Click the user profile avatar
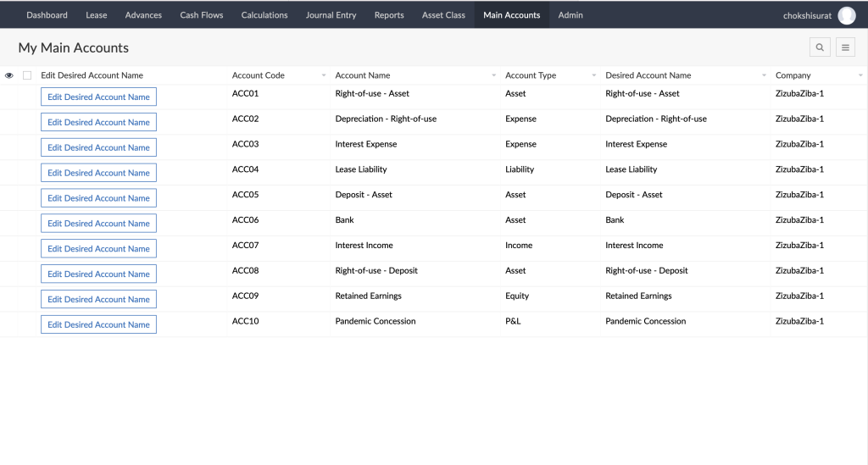Image resolution: width=868 pixels, height=465 pixels. (x=846, y=15)
